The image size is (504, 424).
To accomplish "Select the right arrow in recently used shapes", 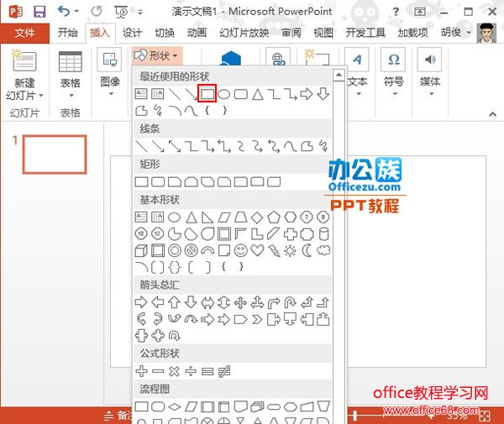I will (x=307, y=94).
